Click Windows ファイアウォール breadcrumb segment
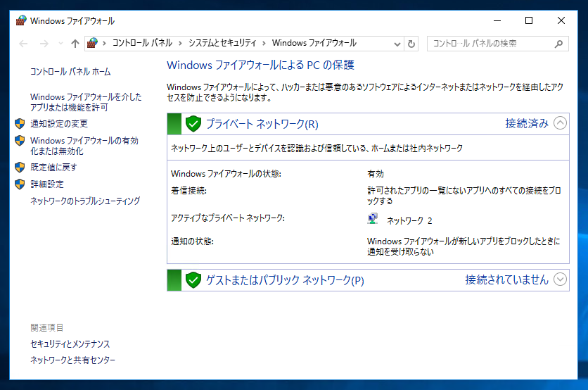The height and width of the screenshot is (390, 588). 314,43
